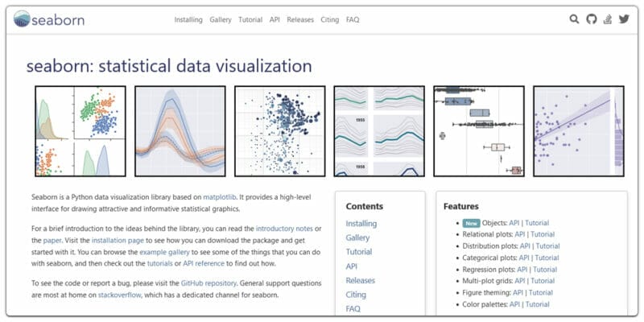Screen dimensions: 644x322
Task: Open the scatterplot matrix example thumbnail
Action: [x=80, y=131]
